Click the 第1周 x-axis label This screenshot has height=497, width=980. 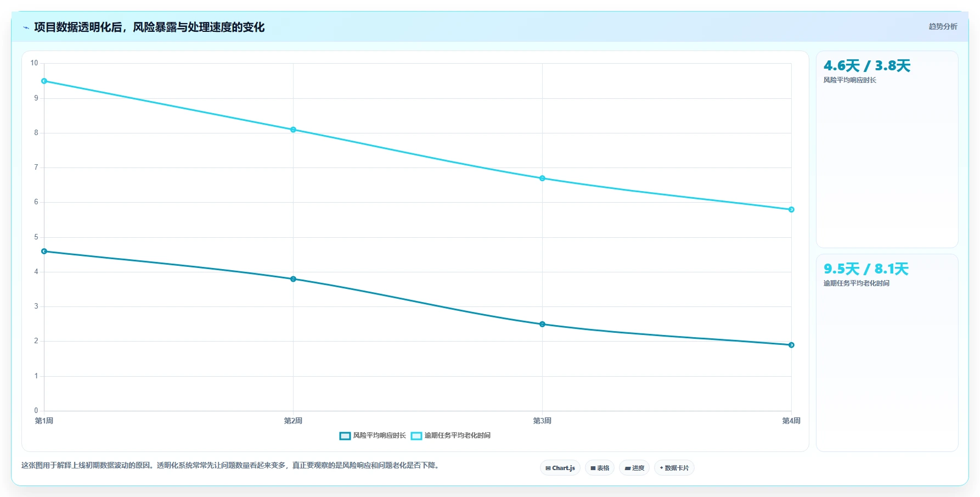point(44,421)
